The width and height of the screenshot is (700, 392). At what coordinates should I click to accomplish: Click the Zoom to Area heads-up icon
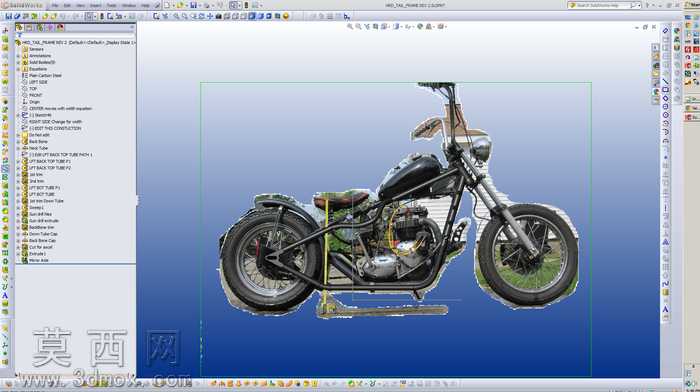(358, 27)
